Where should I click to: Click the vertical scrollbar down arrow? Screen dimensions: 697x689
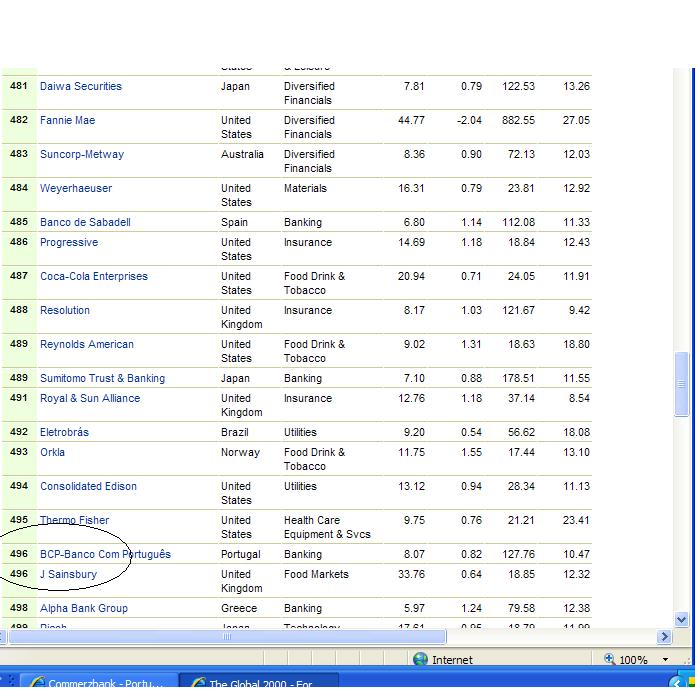click(x=681, y=619)
